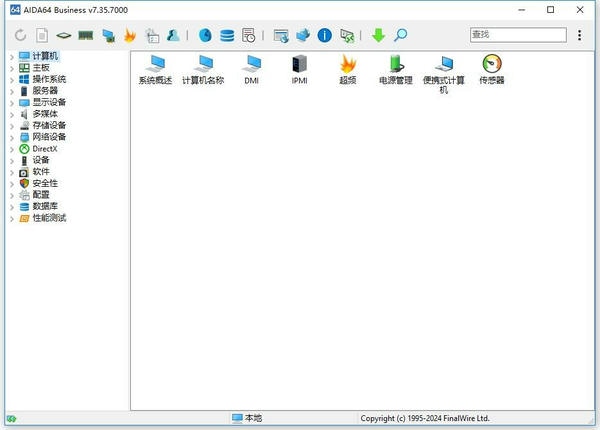Select 主板 in the tree
This screenshot has height=430, width=600.
(41, 68)
